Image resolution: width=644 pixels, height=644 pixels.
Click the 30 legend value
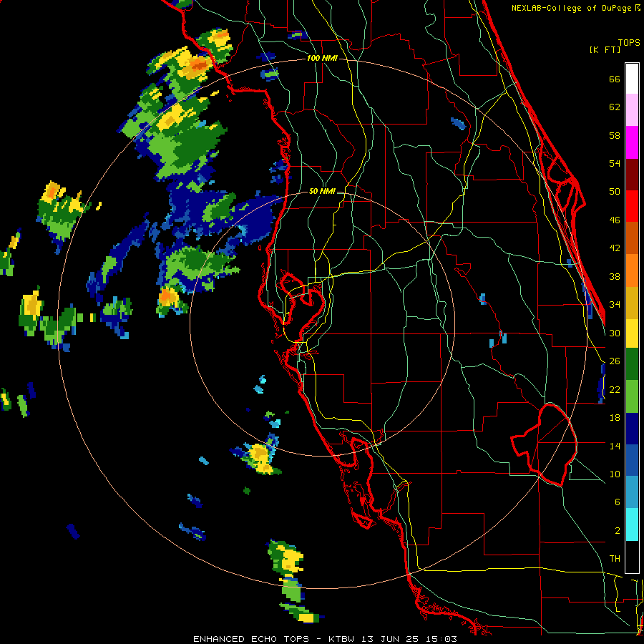pyautogui.click(x=615, y=333)
